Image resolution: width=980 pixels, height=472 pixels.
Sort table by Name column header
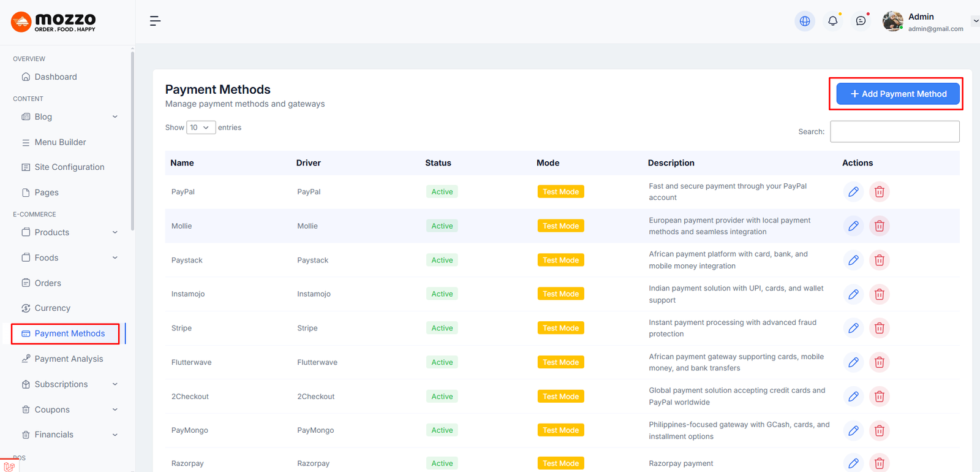click(x=183, y=163)
